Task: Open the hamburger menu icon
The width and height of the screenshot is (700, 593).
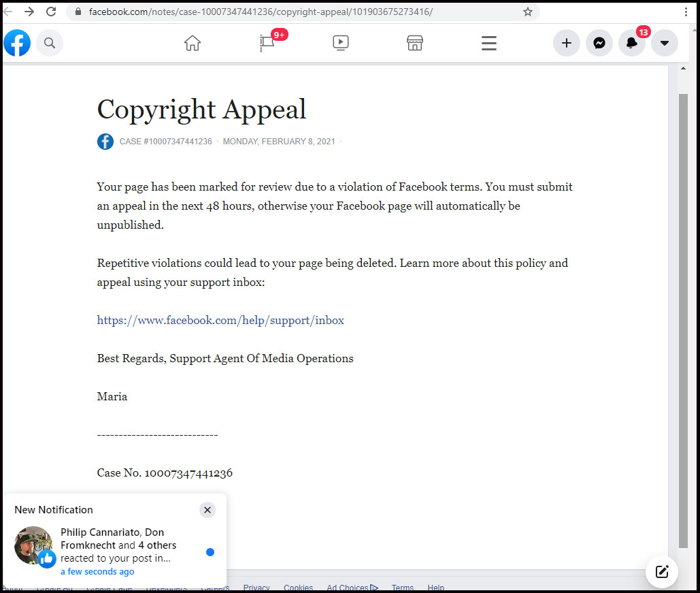Action: click(488, 43)
